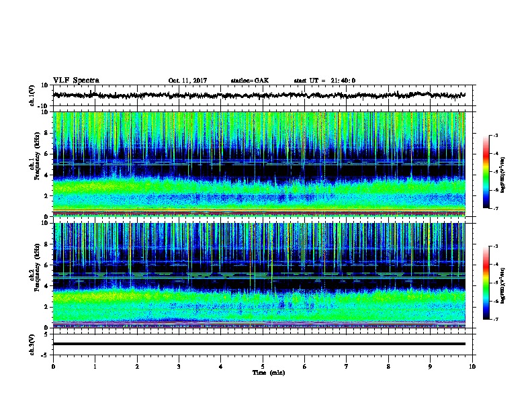Viewport: 532px width, 411px height.
Task: Click the ch.2 frequency spectrogram panel
Action: [259, 275]
